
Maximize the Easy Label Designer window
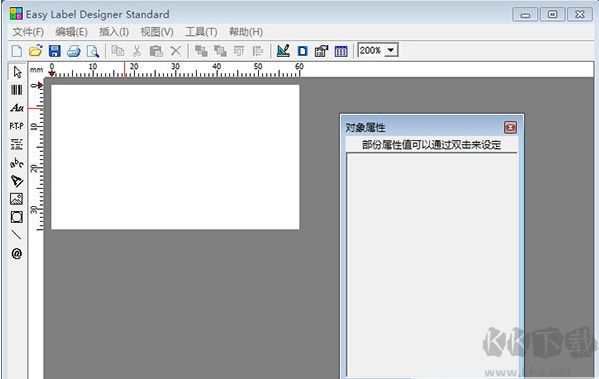552,15
